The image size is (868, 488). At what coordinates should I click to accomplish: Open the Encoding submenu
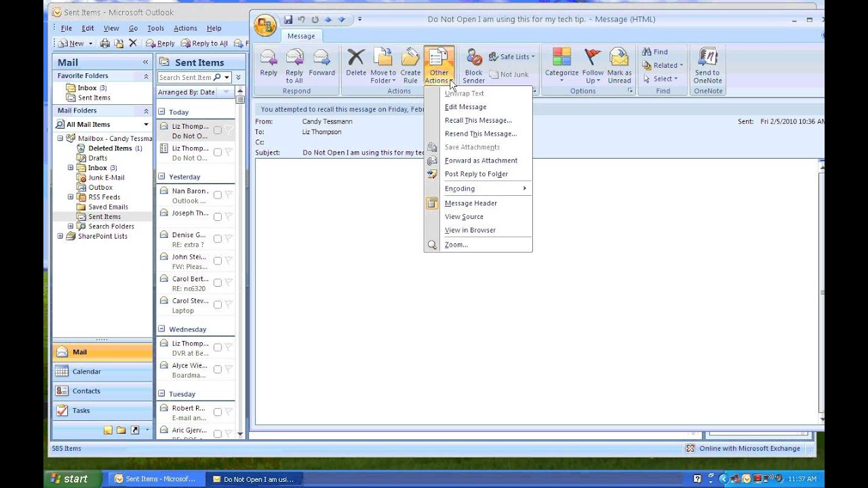pos(478,188)
